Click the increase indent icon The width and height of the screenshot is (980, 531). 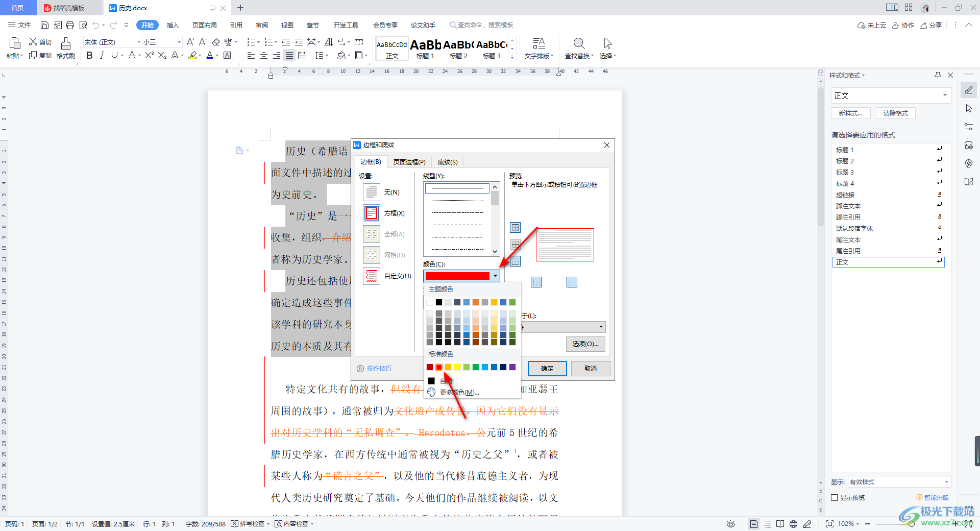pos(299,42)
